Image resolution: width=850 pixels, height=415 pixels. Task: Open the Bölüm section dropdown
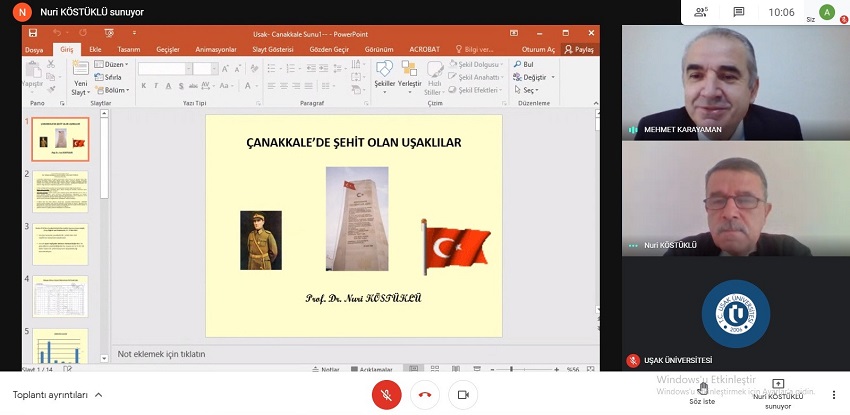point(114,90)
